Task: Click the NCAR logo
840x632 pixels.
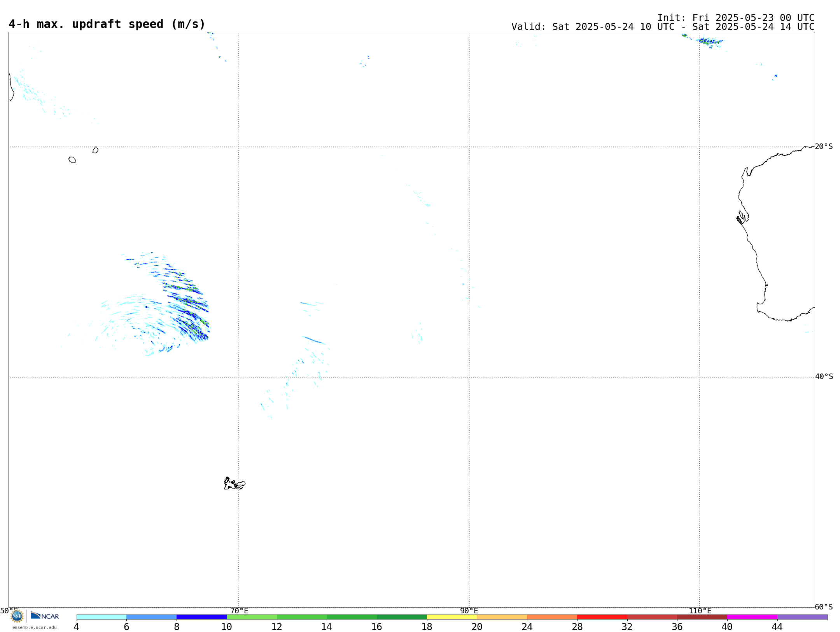Action: pyautogui.click(x=45, y=616)
